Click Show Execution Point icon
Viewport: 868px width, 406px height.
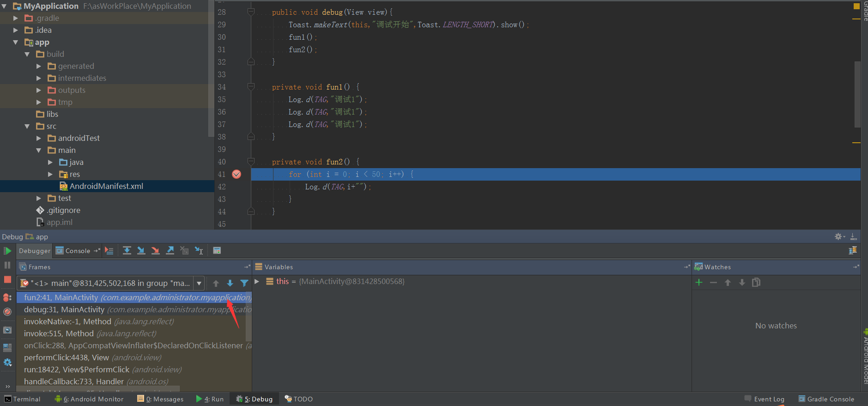click(x=109, y=250)
